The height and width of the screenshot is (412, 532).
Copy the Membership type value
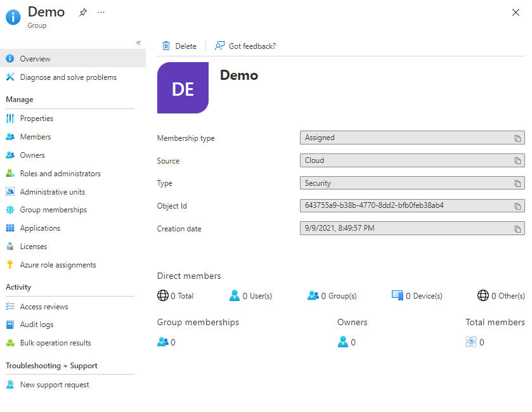[x=517, y=138]
